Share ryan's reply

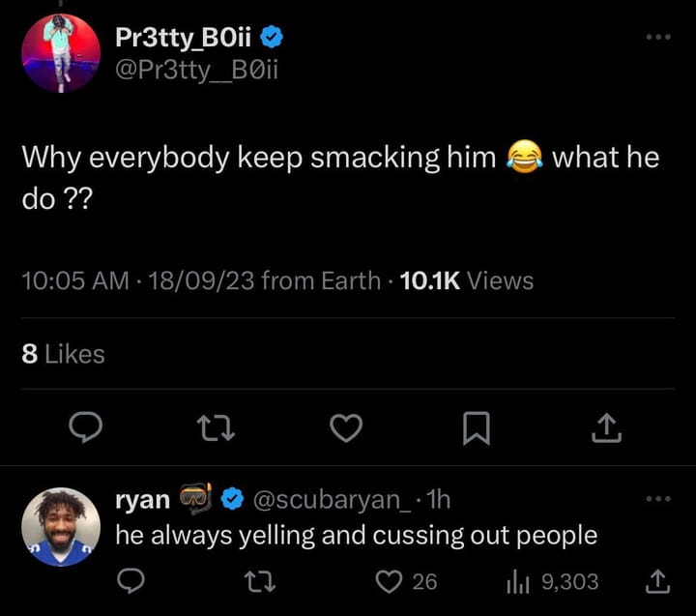(657, 581)
